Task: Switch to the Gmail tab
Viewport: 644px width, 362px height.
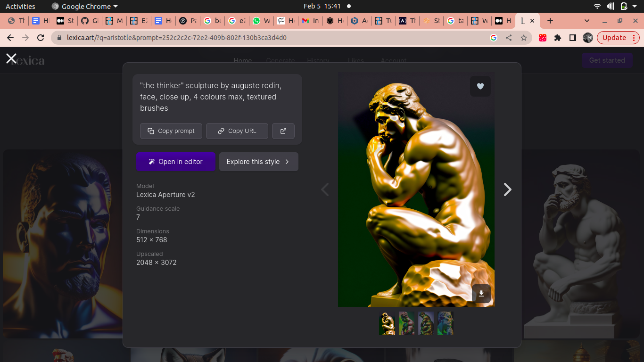Action: pyautogui.click(x=310, y=21)
